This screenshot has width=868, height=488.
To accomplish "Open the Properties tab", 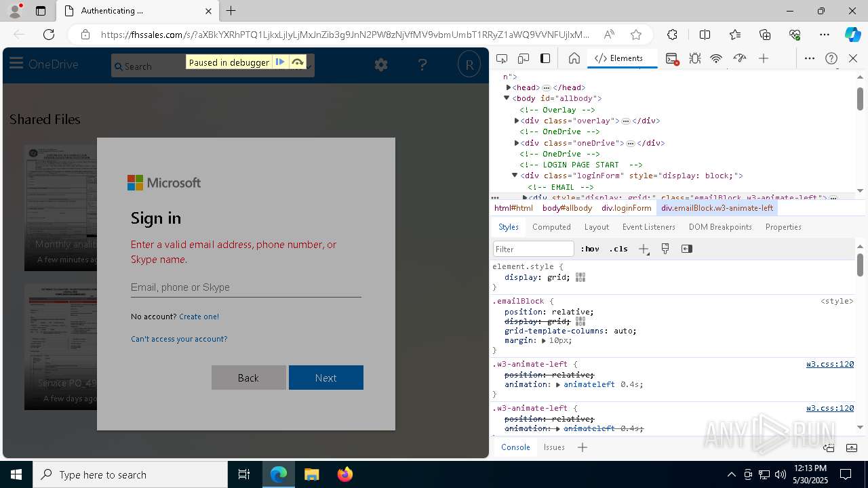I will 783,227.
